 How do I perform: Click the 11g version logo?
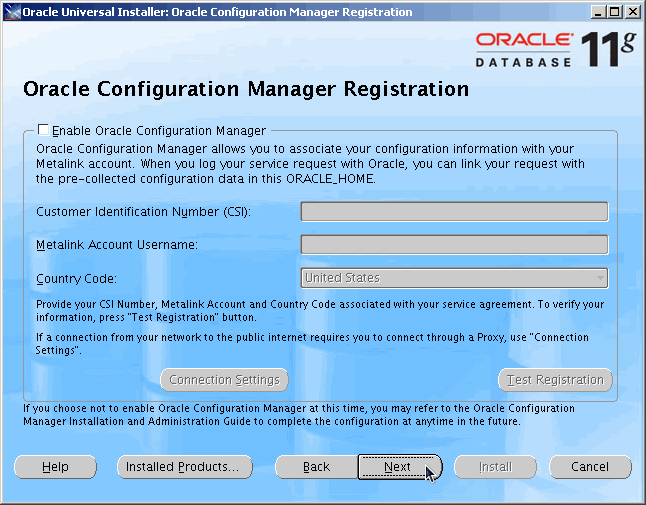(608, 47)
